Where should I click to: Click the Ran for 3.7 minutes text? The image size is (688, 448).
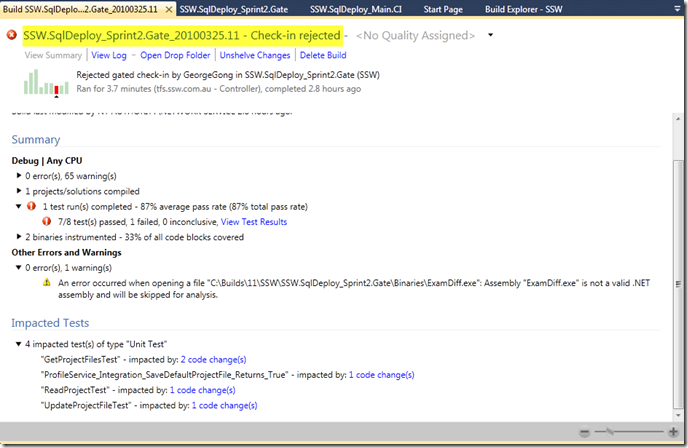[219, 89]
